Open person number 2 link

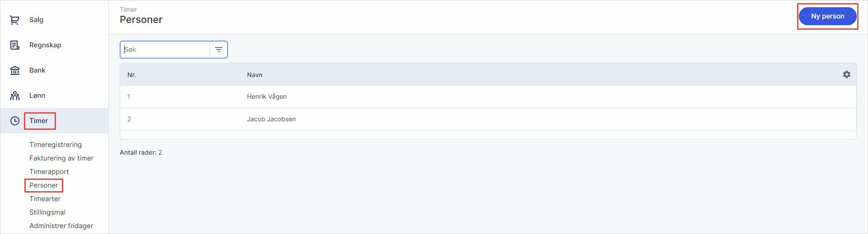129,119
